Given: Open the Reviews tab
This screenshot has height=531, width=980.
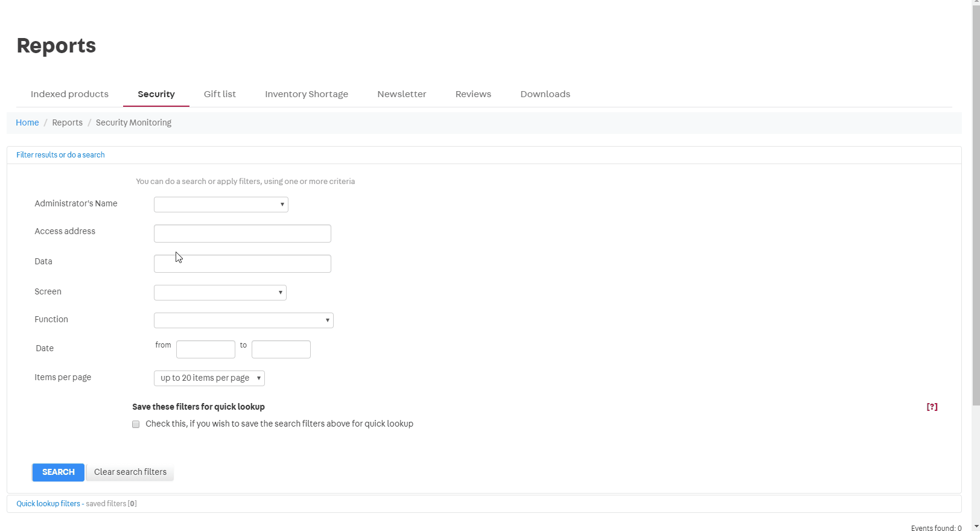Looking at the screenshot, I should tap(473, 94).
